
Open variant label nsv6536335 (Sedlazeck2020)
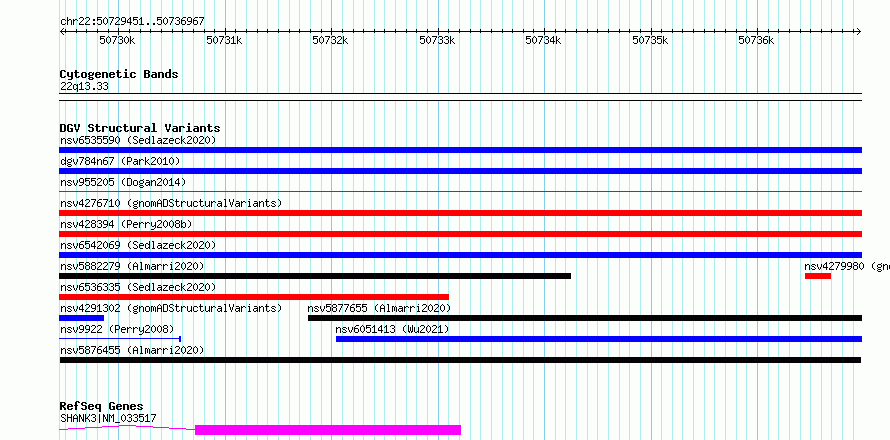138,287
